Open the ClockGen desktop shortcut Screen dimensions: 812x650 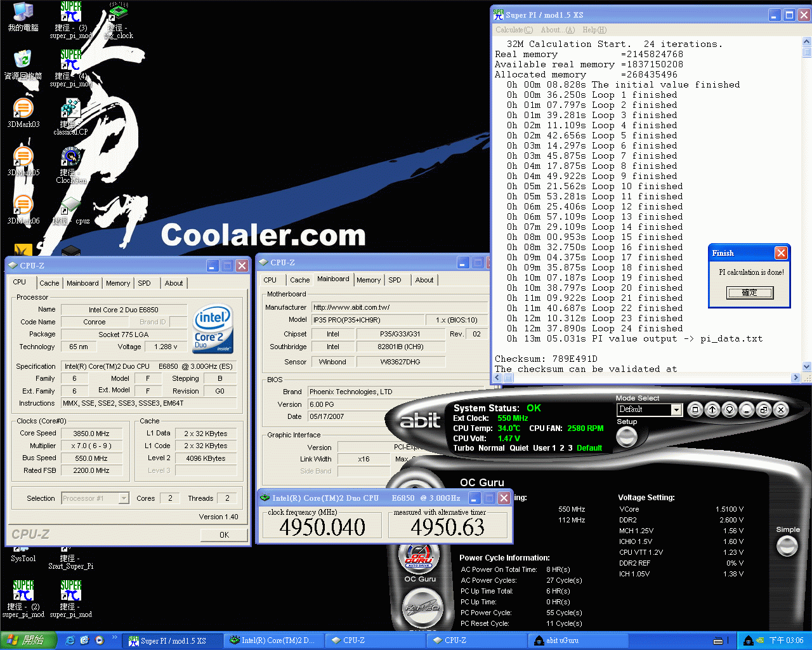[71, 164]
